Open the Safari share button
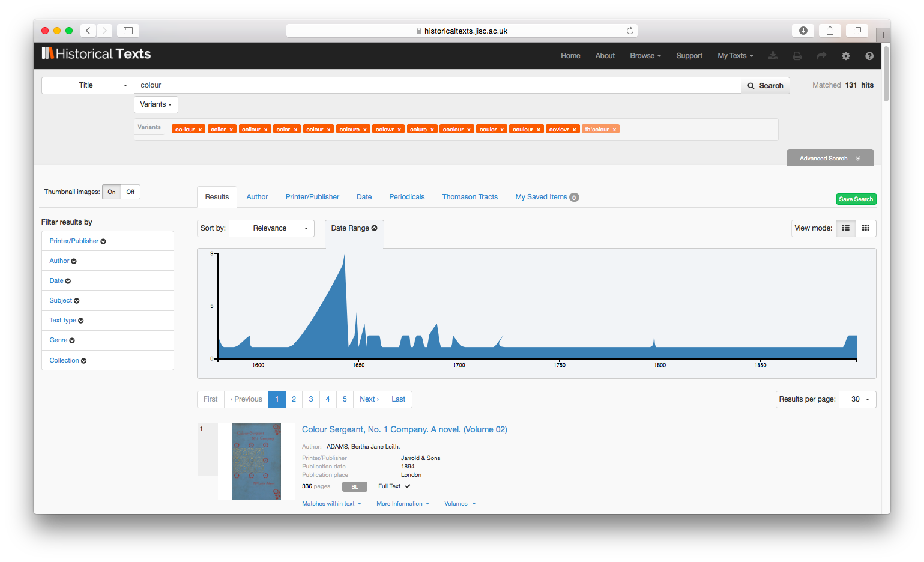This screenshot has width=924, height=562. [830, 31]
